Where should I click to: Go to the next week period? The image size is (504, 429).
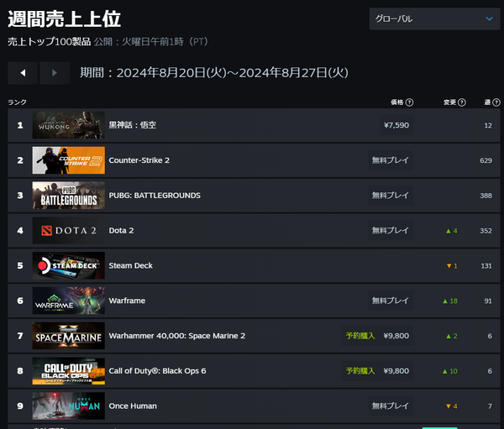click(x=55, y=73)
